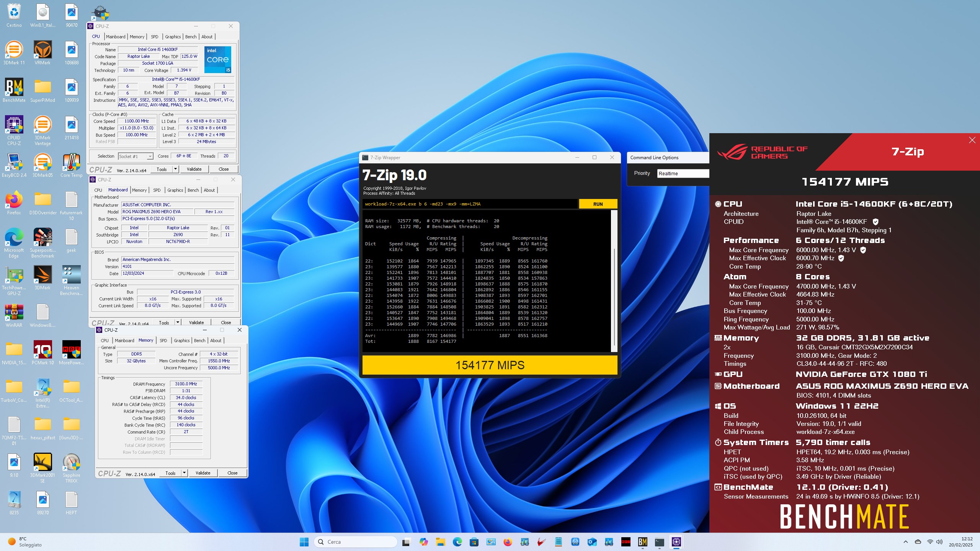Screen dimensions: 980x551
Task: Expand Tools dropdown arrow in Mainboard CPU-Z window
Action: [178, 323]
